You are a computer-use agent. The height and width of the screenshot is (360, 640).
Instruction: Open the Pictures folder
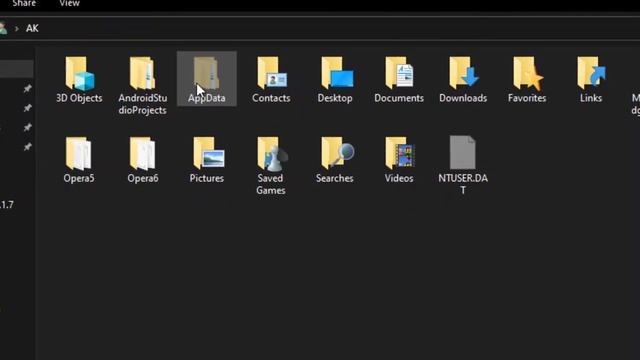pos(207,160)
